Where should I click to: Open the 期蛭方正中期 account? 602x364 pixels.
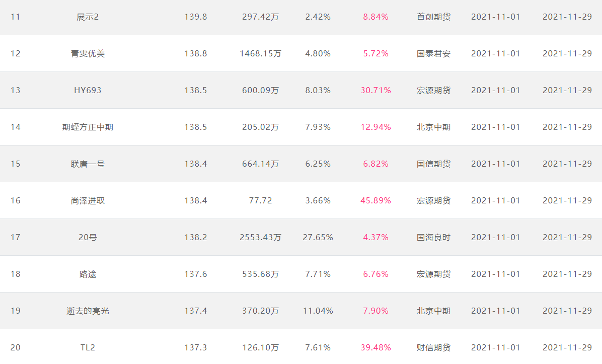pos(88,127)
